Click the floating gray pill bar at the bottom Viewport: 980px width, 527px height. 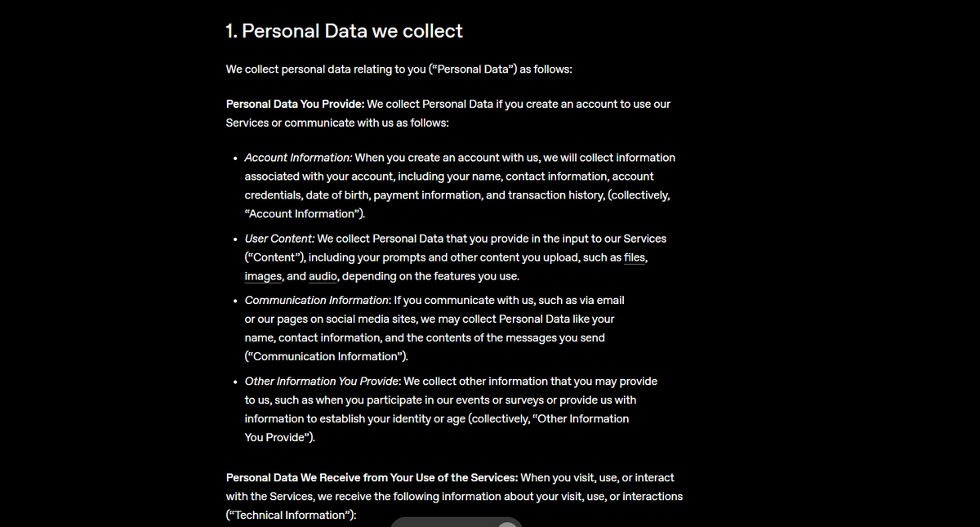click(456, 522)
